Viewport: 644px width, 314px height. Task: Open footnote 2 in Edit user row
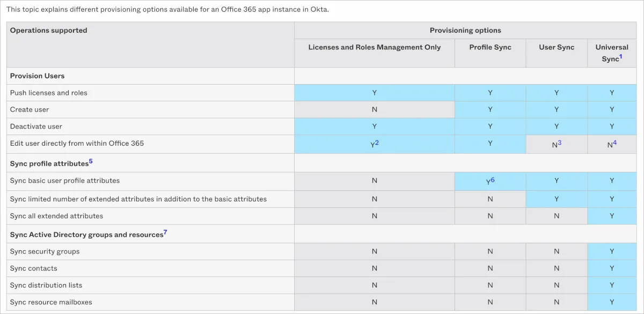coord(377,142)
